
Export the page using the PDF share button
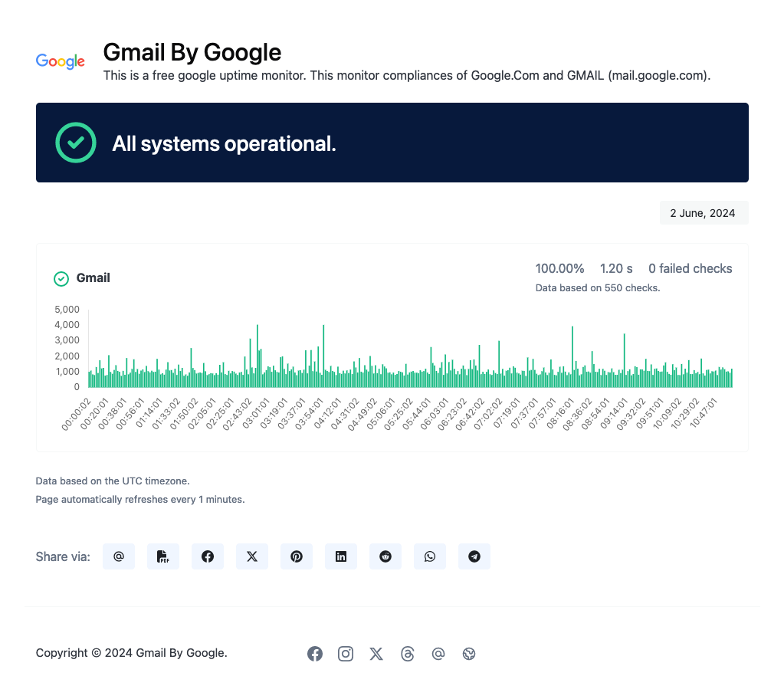(x=163, y=556)
